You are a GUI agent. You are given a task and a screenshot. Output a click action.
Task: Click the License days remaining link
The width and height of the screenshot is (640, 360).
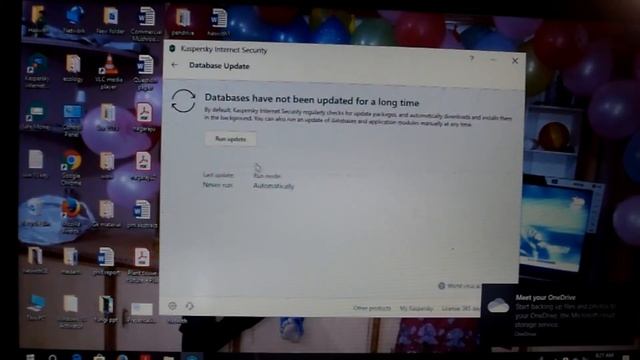461,308
